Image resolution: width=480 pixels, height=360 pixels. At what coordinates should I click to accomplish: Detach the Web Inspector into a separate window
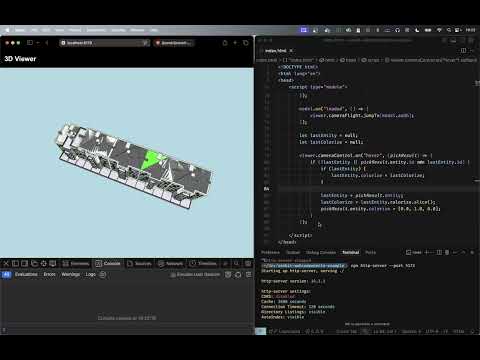click(x=34, y=263)
